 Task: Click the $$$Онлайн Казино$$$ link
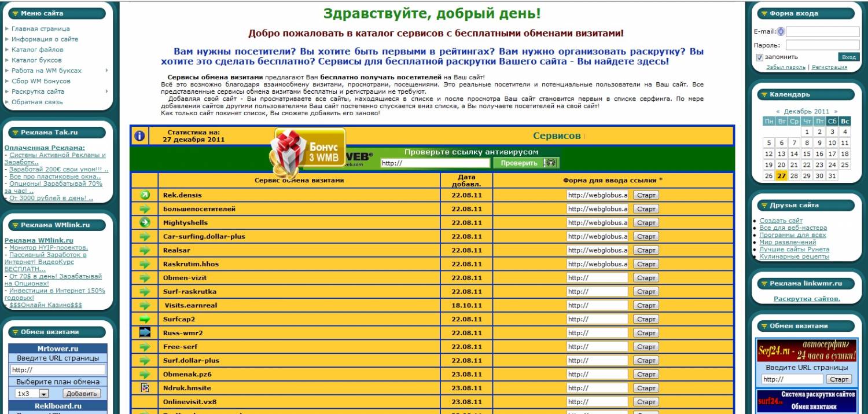pyautogui.click(x=46, y=305)
